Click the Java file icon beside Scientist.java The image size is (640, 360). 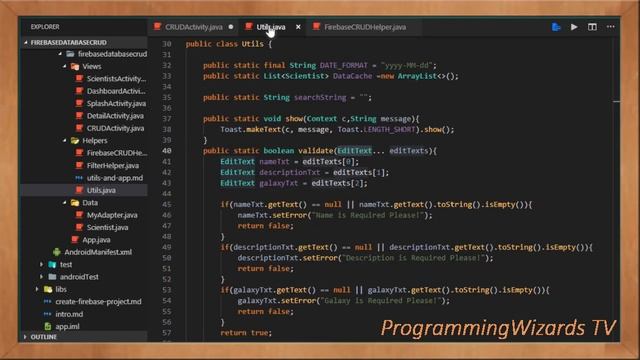click(x=80, y=227)
